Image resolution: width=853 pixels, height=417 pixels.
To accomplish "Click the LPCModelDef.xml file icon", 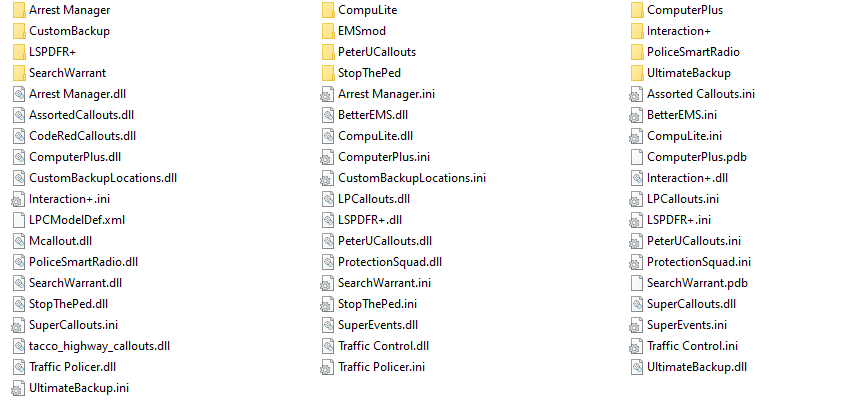I will pyautogui.click(x=19, y=220).
